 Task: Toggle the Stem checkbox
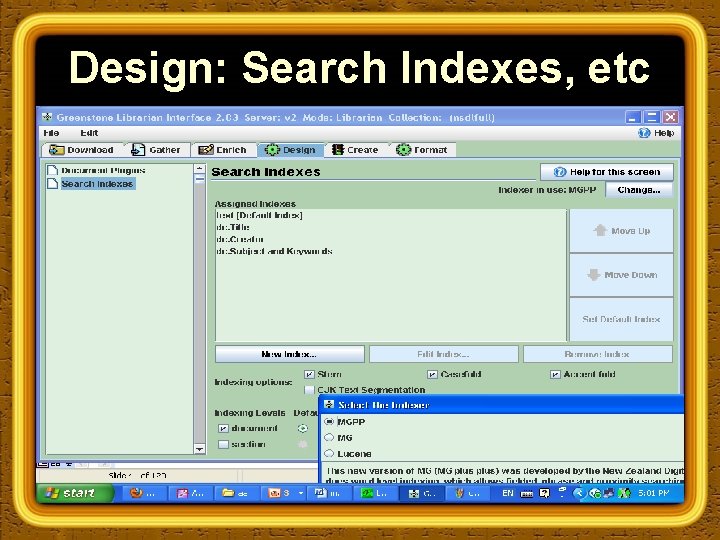pyautogui.click(x=309, y=374)
